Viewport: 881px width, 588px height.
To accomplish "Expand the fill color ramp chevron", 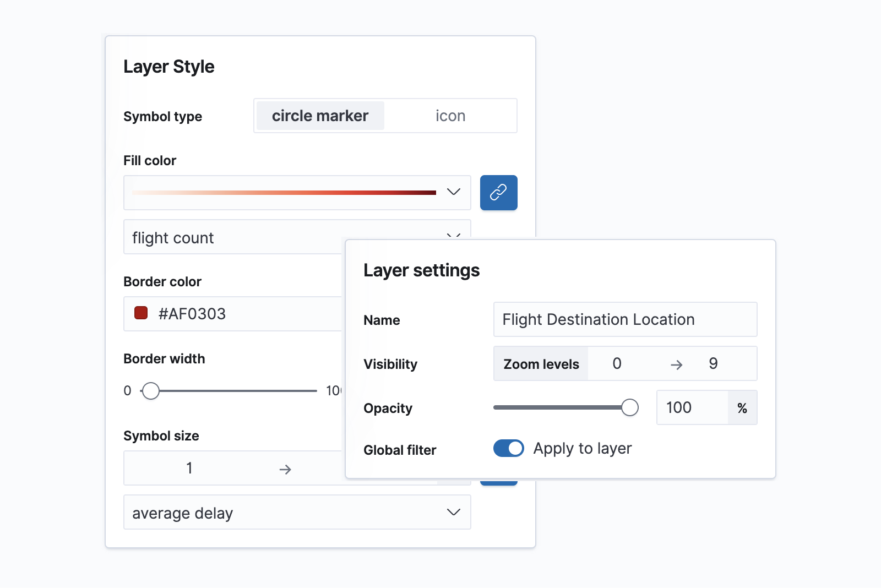I will click(454, 192).
